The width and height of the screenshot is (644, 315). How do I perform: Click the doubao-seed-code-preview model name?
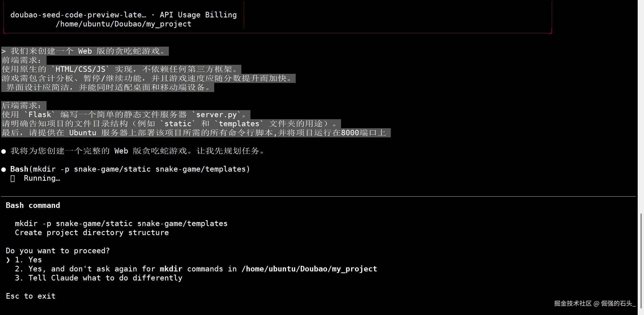[x=78, y=15]
